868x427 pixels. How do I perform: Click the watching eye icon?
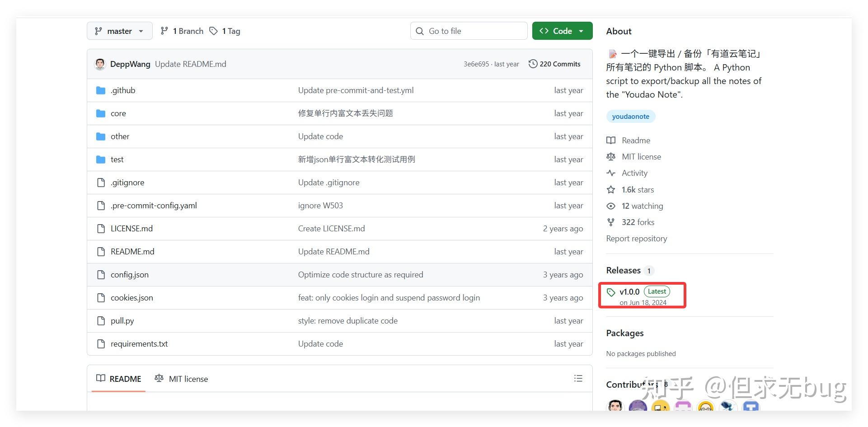point(611,206)
